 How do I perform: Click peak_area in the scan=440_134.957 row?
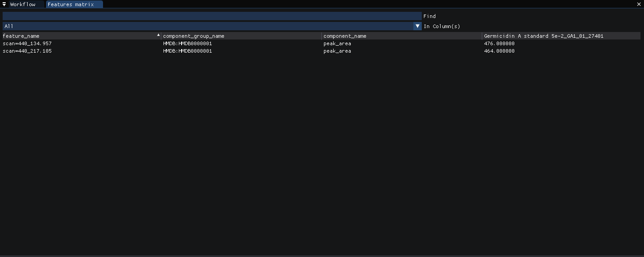(x=337, y=43)
